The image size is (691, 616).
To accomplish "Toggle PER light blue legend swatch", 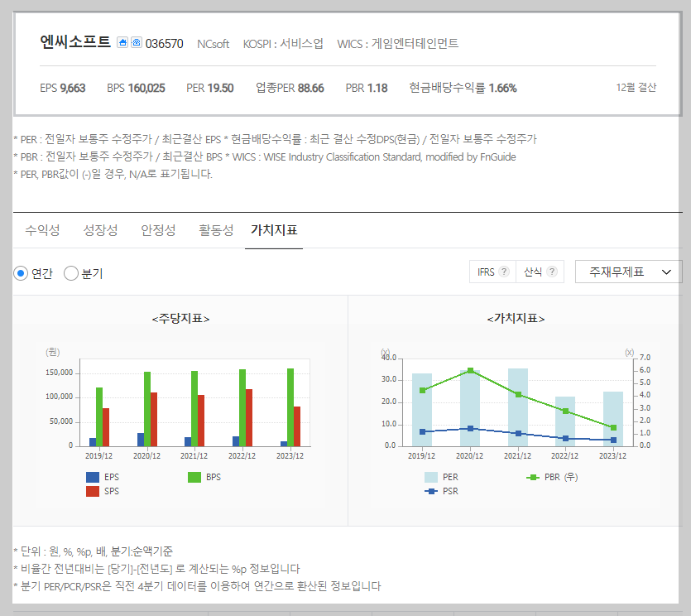I will click(431, 477).
